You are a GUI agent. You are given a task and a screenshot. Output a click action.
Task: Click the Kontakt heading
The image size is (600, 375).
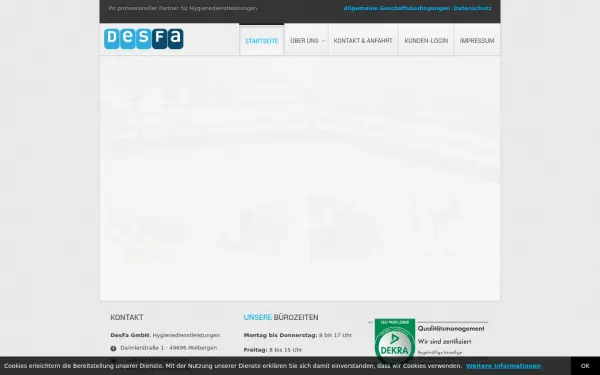point(127,317)
